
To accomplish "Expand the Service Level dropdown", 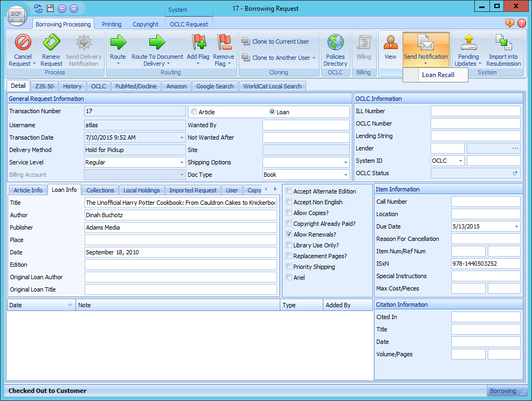I will point(182,162).
